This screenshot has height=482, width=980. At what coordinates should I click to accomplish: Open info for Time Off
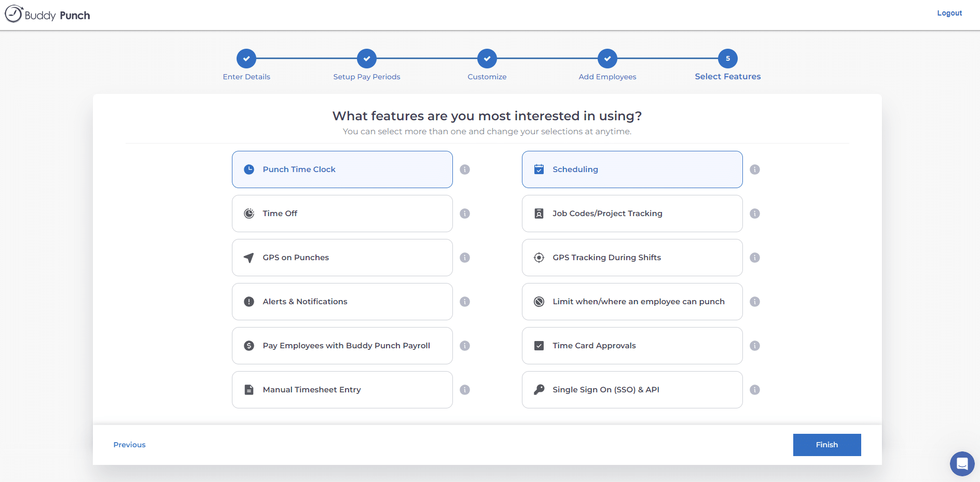(465, 214)
